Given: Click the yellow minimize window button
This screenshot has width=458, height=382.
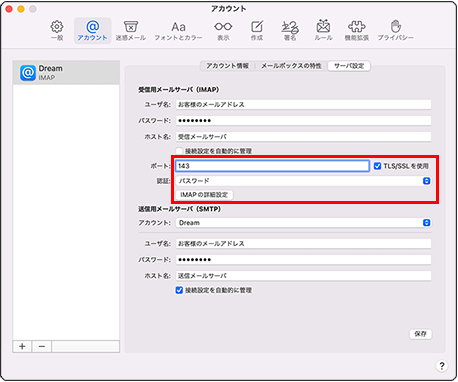Looking at the screenshot, I should pos(21,9).
